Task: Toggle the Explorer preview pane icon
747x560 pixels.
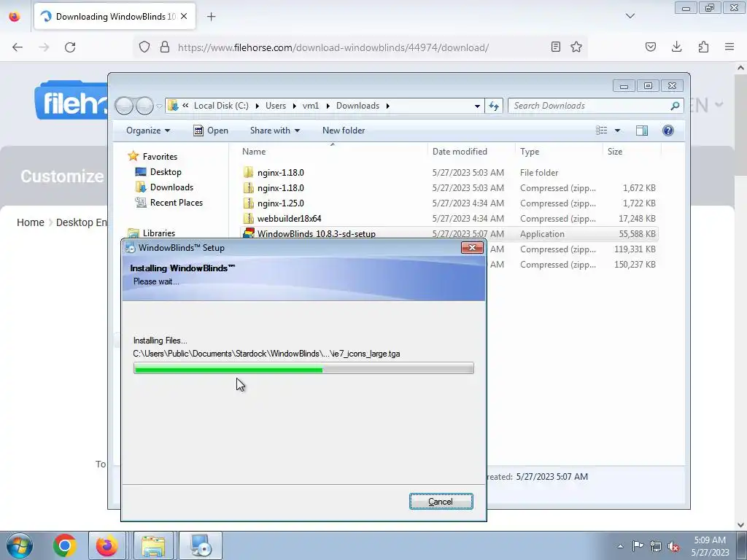Action: point(642,131)
